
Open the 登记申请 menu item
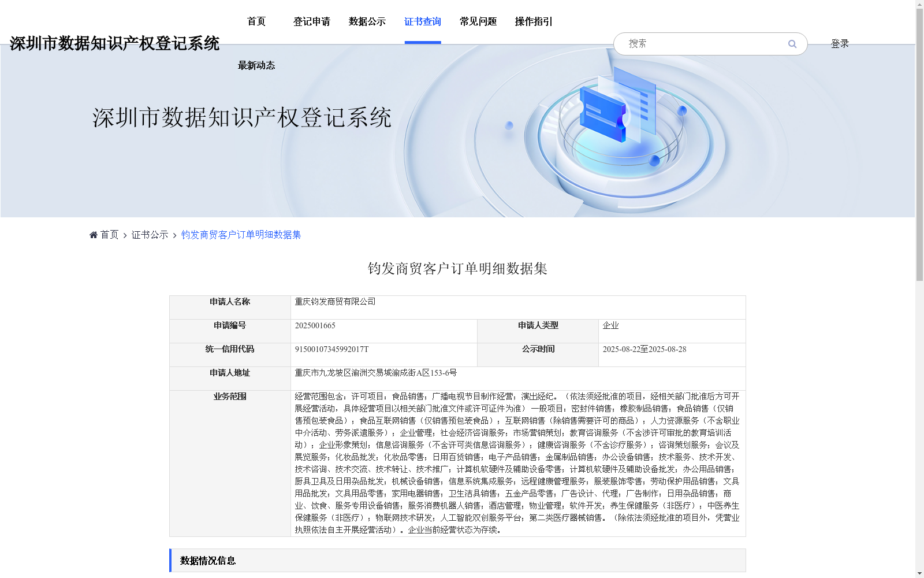click(312, 22)
